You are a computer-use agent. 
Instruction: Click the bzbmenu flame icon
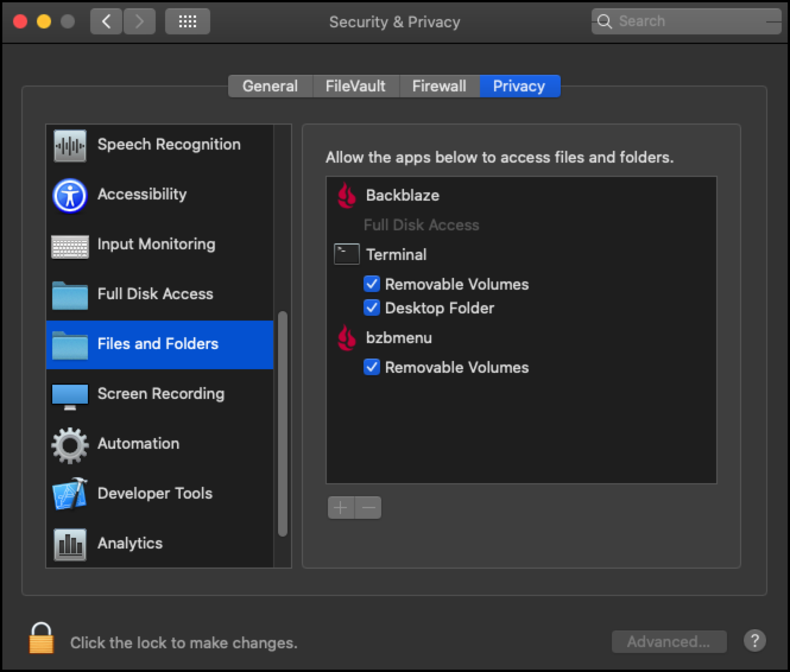click(x=347, y=338)
